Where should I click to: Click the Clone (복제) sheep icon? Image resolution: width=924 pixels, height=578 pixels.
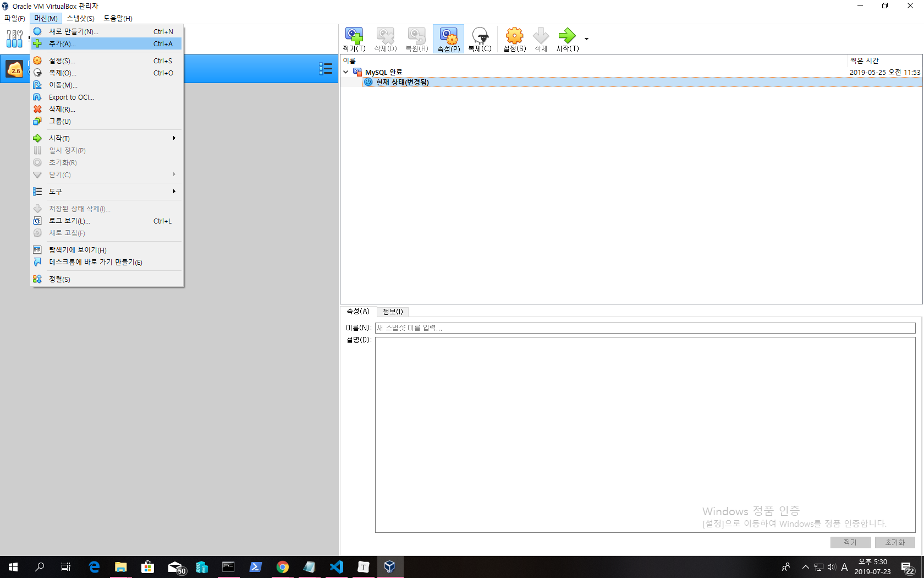(480, 39)
